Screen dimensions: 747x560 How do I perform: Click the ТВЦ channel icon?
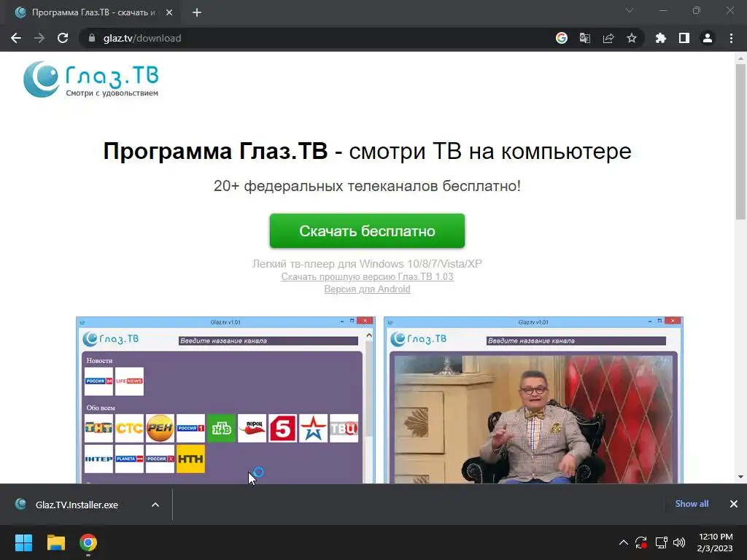click(344, 428)
